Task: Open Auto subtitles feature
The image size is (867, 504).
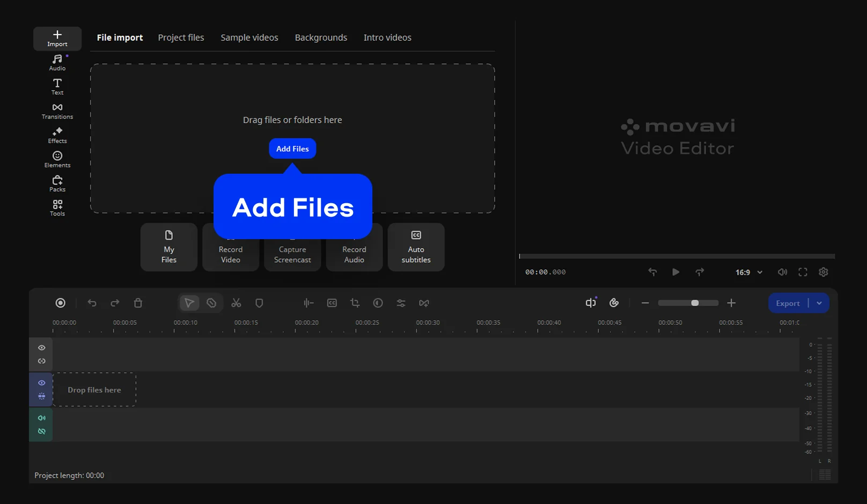Action: click(416, 247)
